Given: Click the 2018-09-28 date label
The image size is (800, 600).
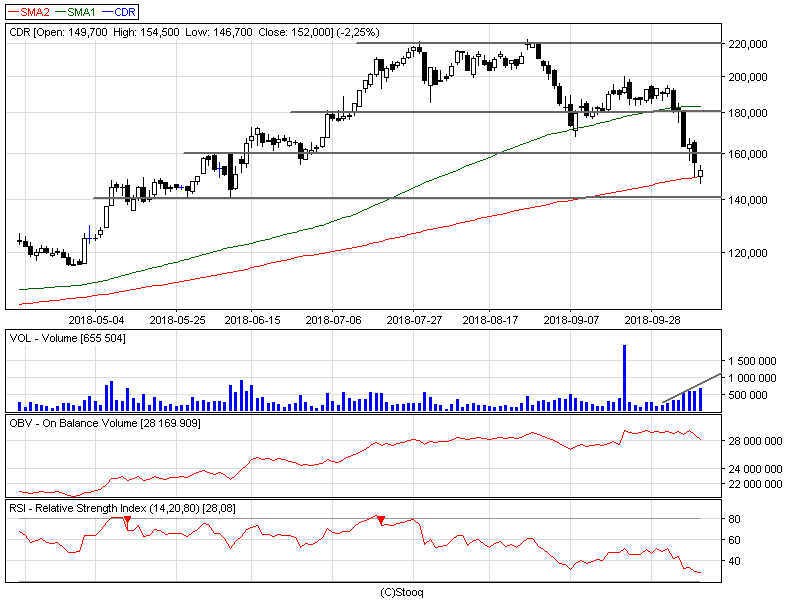Looking at the screenshot, I should coord(653,320).
